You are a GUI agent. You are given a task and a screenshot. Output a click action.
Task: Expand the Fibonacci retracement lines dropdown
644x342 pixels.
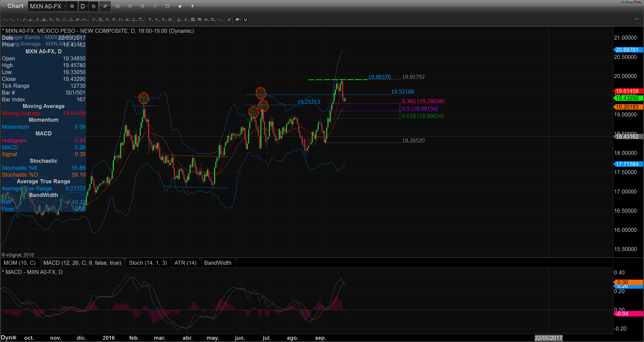pos(110,21)
